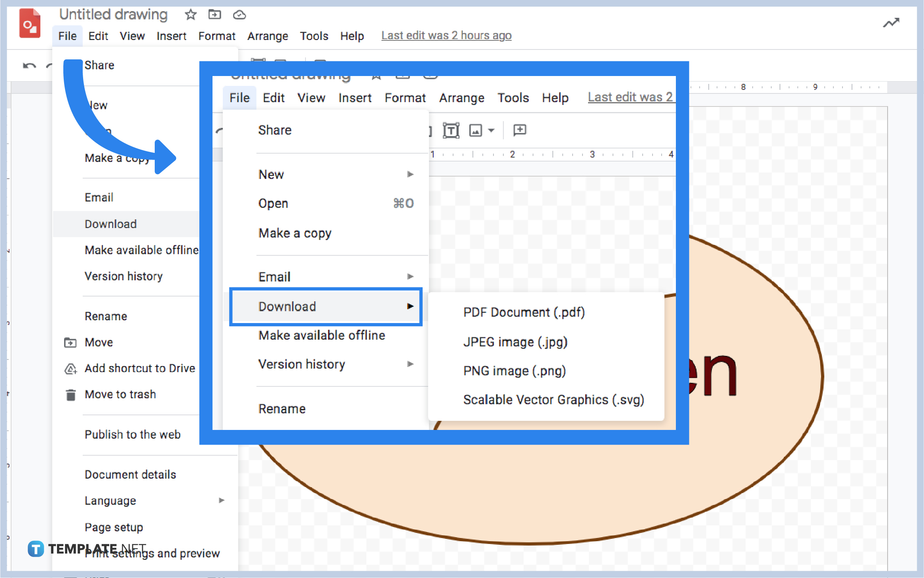Screen dimensions: 924x578
Task: Click the Document details menu item
Action: (x=130, y=473)
